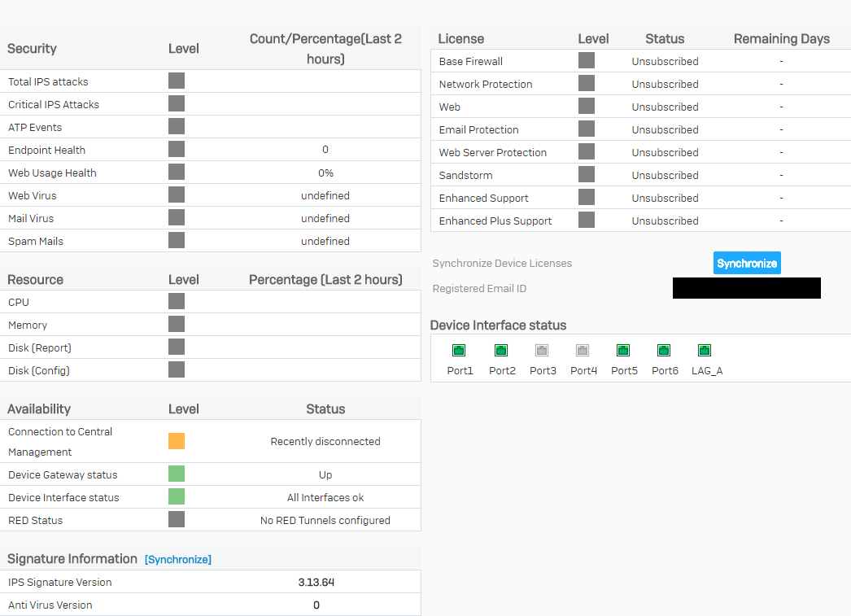Click orange level square for Connection to Central Management
The height and width of the screenshot is (616, 851).
coord(177,441)
